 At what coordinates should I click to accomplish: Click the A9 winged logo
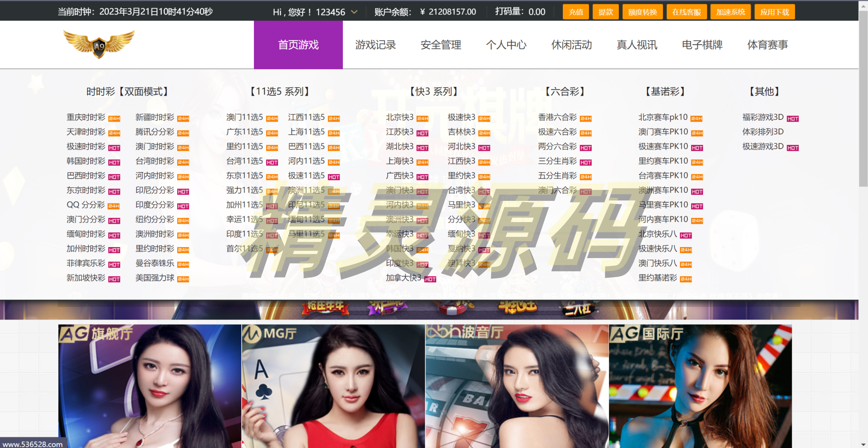tap(99, 44)
